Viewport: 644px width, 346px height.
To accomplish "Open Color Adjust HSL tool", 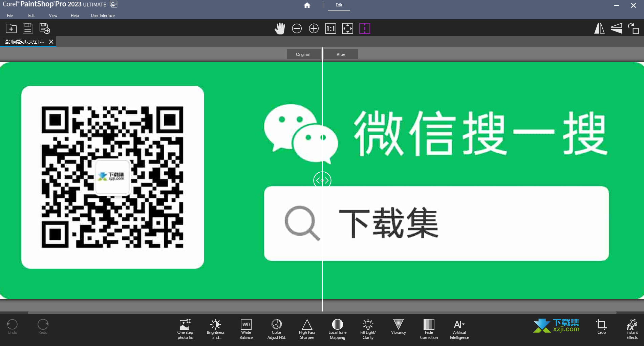I will 277,329.
